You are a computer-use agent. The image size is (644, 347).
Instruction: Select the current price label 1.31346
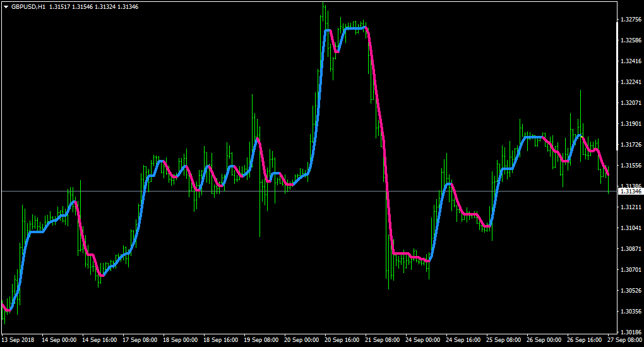(631, 191)
